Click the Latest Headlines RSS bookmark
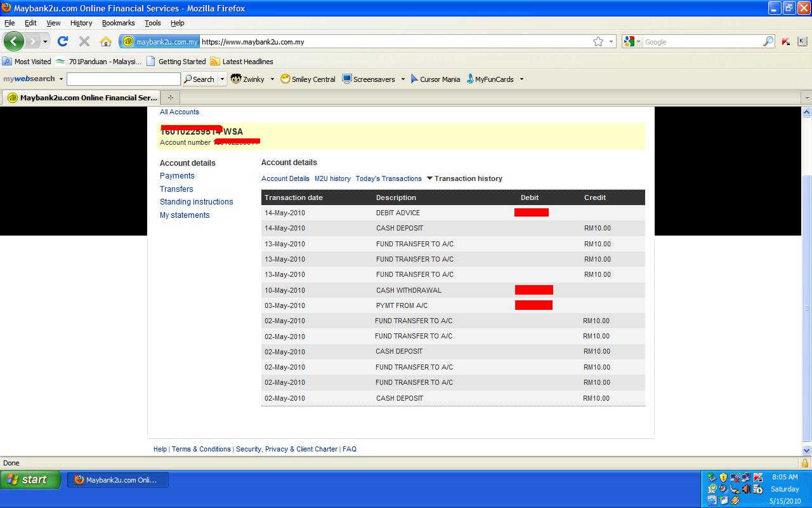This screenshot has height=508, width=812. 242,62
